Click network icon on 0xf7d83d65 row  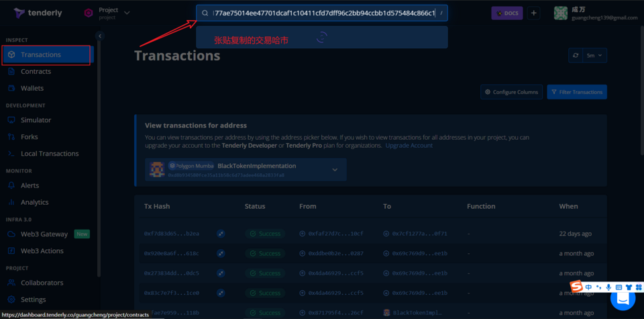[x=221, y=234]
